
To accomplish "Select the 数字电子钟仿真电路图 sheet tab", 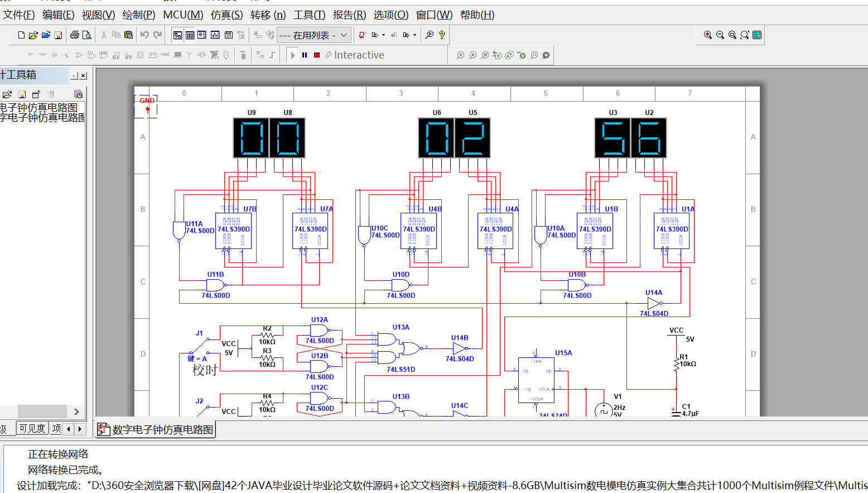I will pos(156,429).
